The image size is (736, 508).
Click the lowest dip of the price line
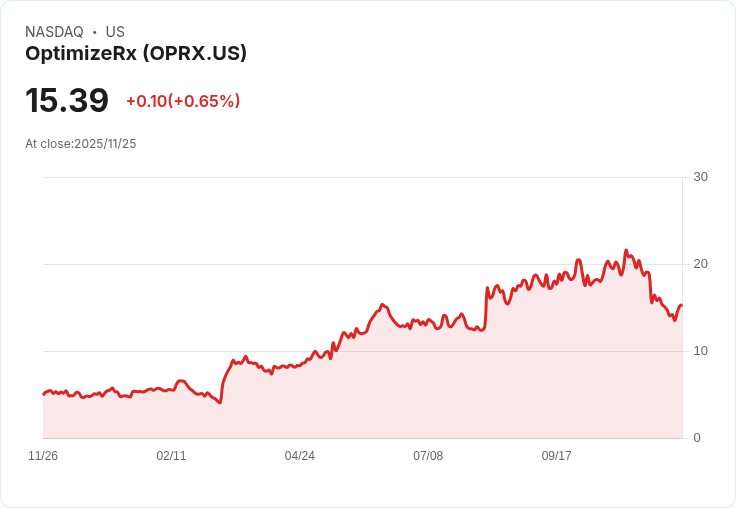(x=220, y=402)
